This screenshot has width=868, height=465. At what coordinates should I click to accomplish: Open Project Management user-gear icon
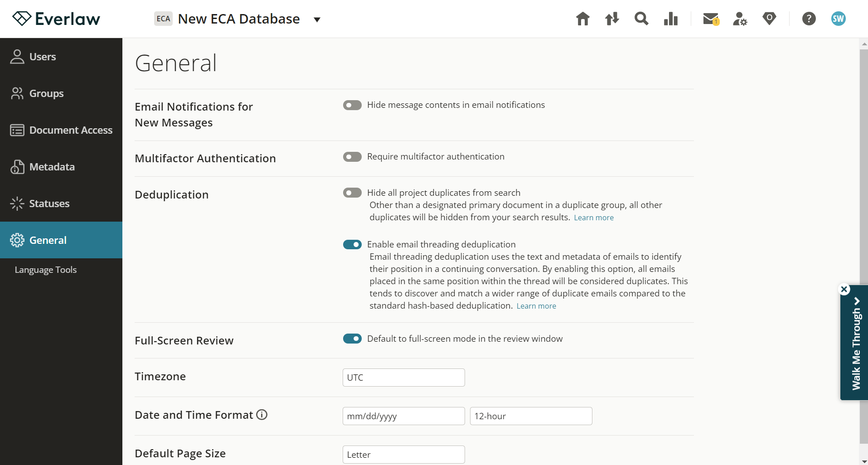coord(740,19)
